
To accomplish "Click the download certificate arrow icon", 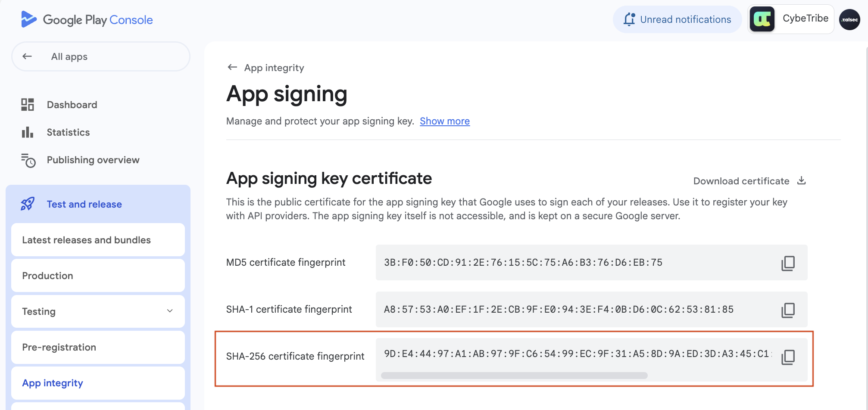I will click(801, 181).
